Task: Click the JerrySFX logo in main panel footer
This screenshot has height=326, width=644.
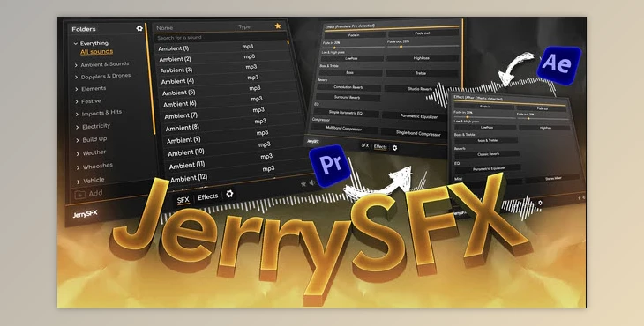Action: (85, 214)
